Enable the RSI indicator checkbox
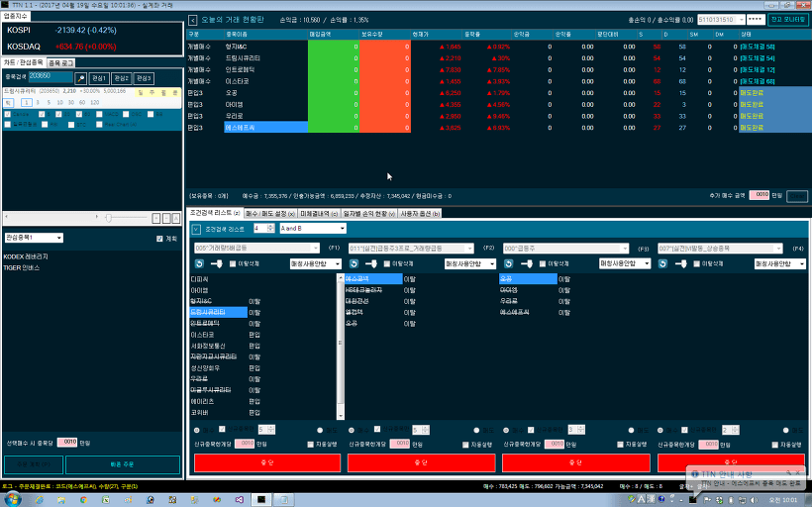The width and height of the screenshot is (812, 507). click(x=45, y=125)
